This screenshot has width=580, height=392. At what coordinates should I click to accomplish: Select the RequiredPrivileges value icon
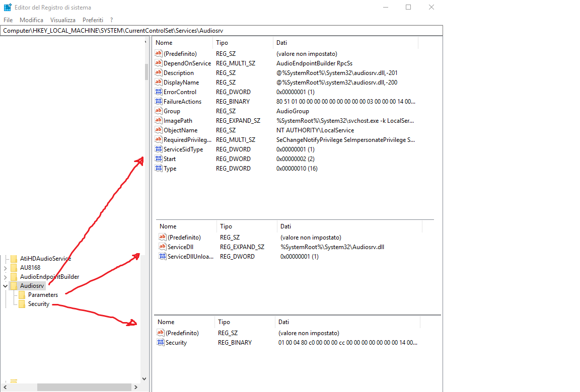tap(158, 140)
